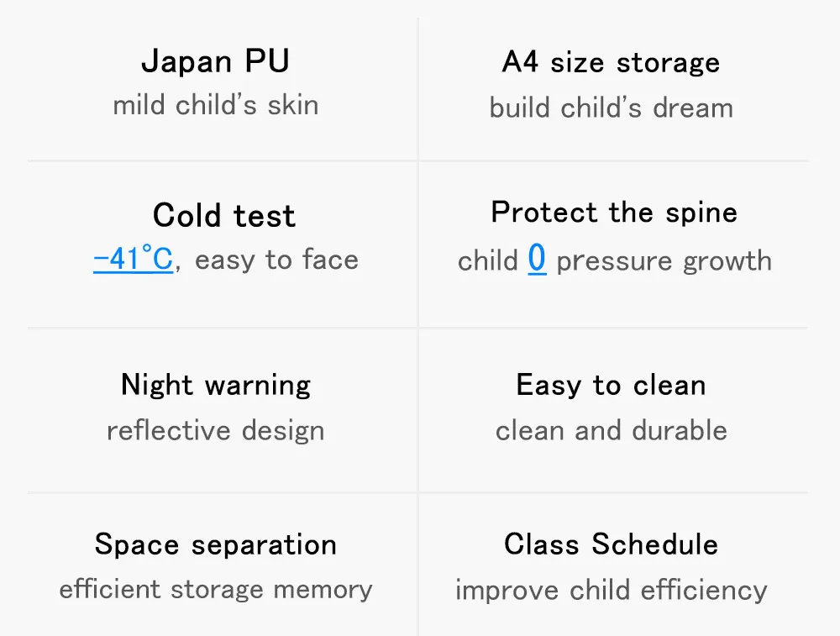Click the blue underlined 0 link
This screenshot has height=636, width=840.
(x=537, y=260)
